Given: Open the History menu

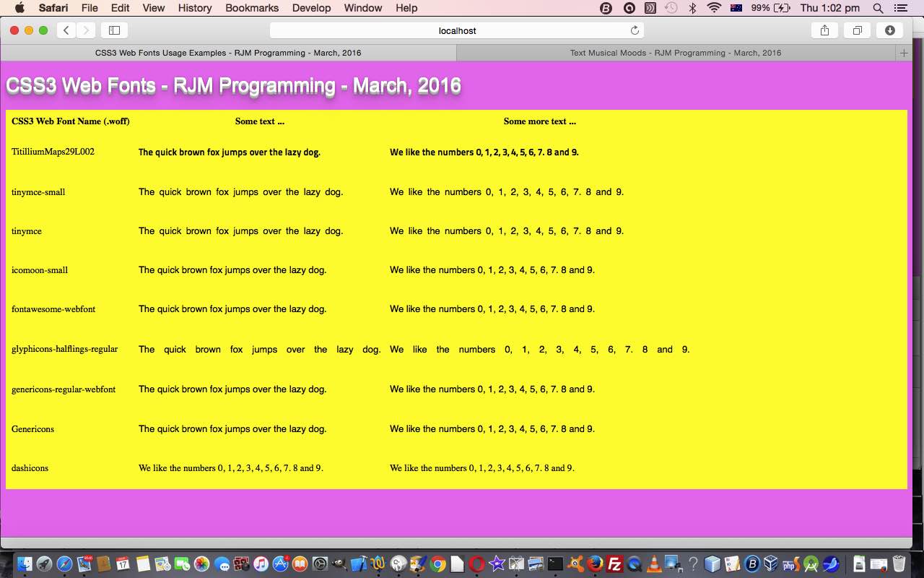Looking at the screenshot, I should click(x=194, y=8).
